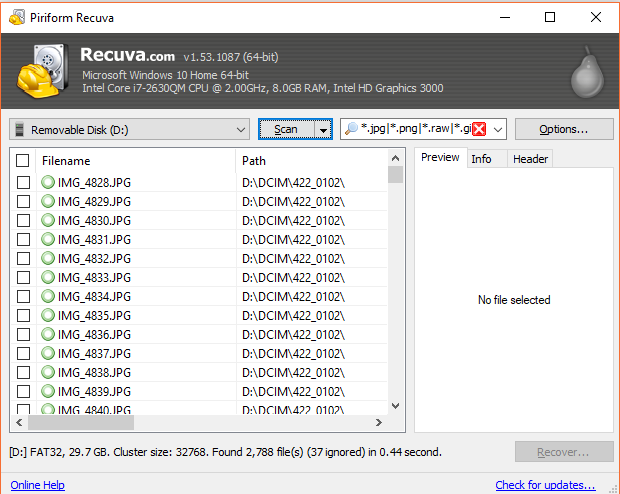The image size is (620, 494).
Task: Click the vertical scrollbar up arrow
Action: pyautogui.click(x=395, y=158)
